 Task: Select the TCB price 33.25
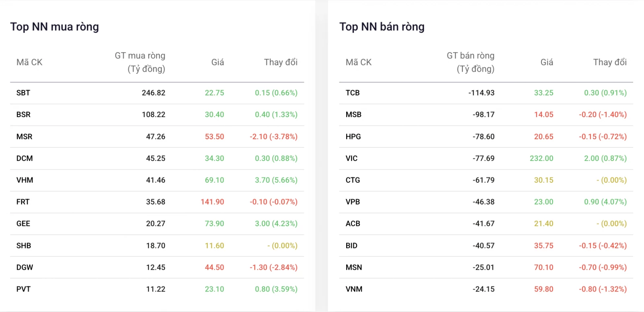pyautogui.click(x=544, y=93)
